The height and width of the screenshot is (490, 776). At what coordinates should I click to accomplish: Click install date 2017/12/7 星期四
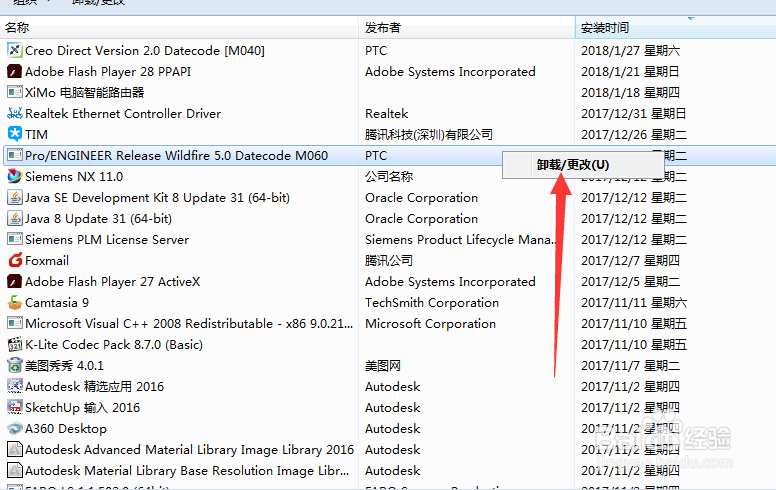(x=630, y=260)
